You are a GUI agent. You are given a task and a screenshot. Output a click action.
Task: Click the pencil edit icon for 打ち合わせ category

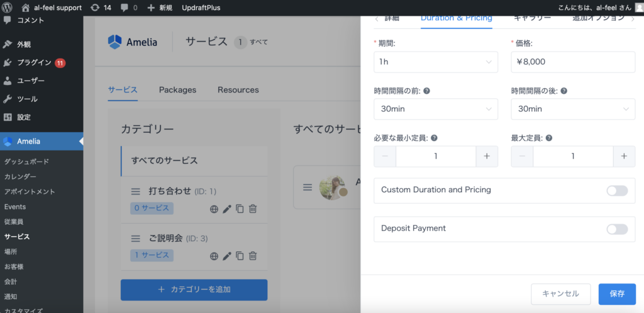point(227,208)
